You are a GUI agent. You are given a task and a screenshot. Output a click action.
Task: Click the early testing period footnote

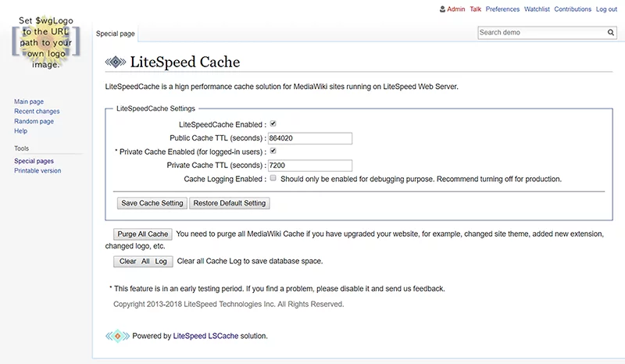[x=277, y=289]
